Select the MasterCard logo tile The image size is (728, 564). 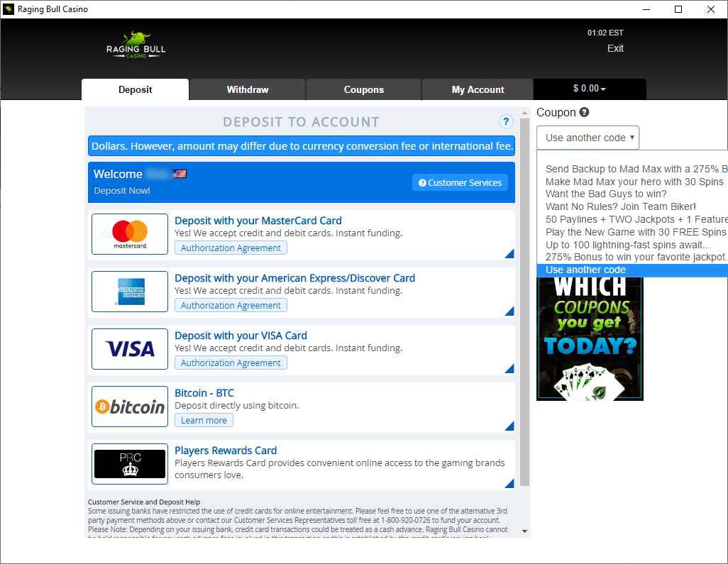[x=130, y=234]
